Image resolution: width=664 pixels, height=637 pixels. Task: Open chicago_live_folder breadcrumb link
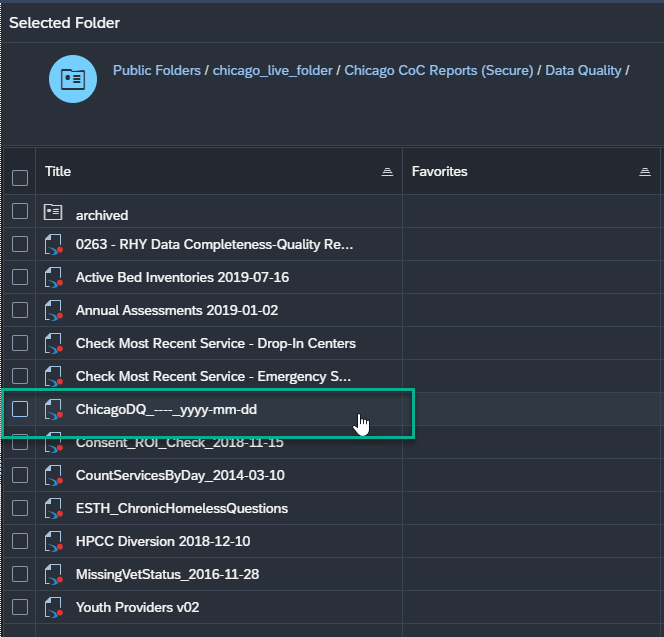(272, 70)
